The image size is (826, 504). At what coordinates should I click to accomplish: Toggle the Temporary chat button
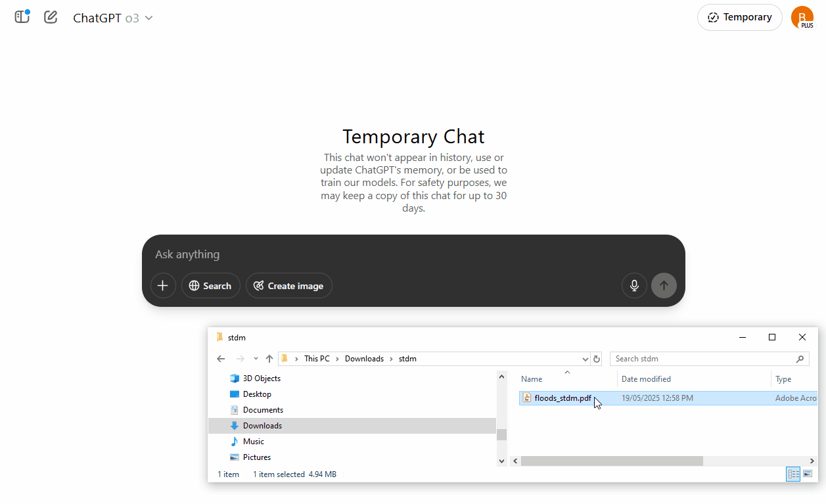tap(739, 18)
